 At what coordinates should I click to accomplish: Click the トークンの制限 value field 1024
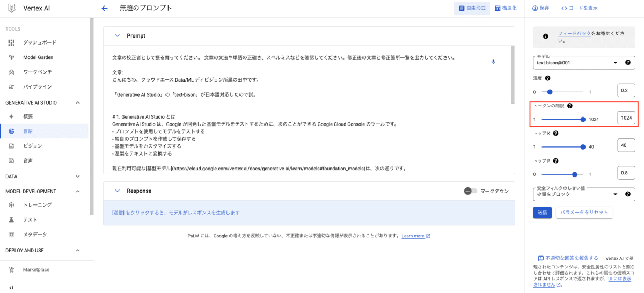pos(626,118)
